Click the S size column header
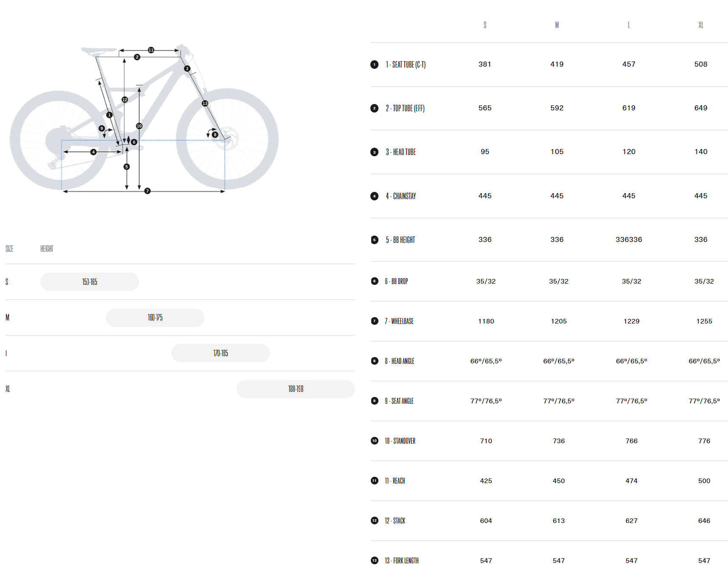The height and width of the screenshot is (588, 728). tap(485, 25)
